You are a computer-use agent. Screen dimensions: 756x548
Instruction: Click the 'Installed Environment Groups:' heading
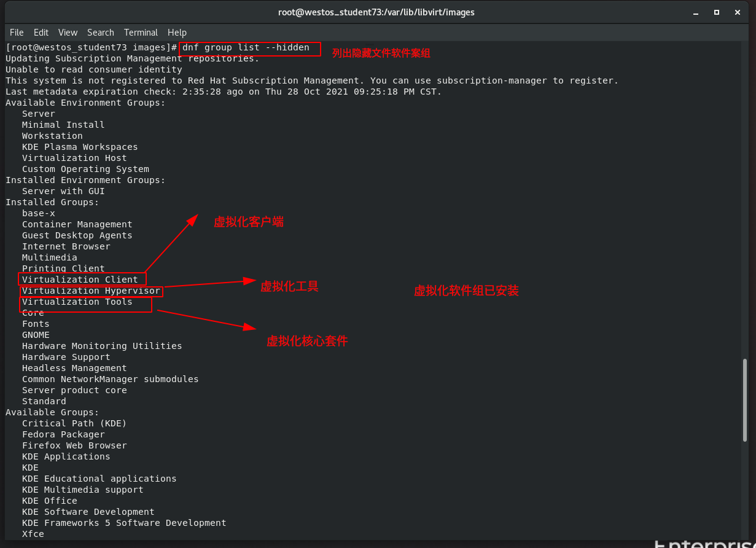[x=85, y=180]
